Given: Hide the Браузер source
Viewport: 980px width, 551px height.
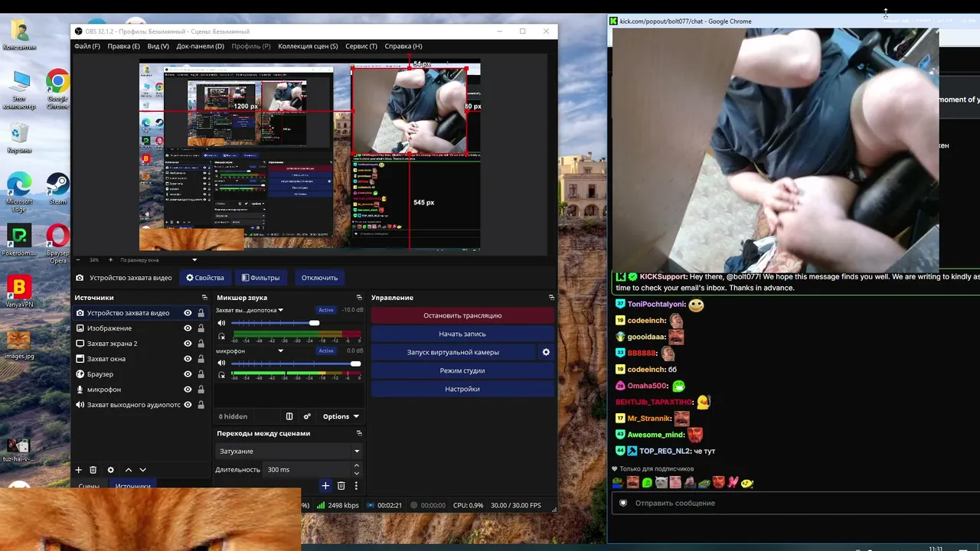Looking at the screenshot, I should click(x=188, y=374).
